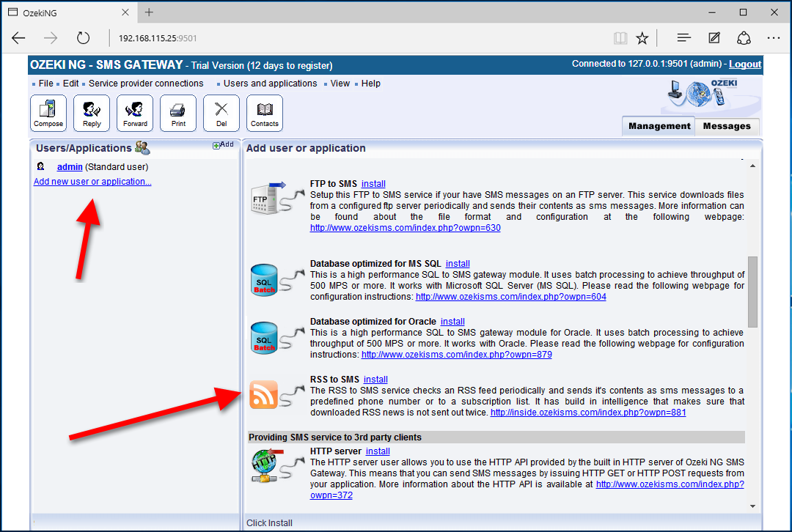Install Database optimized for MS SQL

coord(458,264)
